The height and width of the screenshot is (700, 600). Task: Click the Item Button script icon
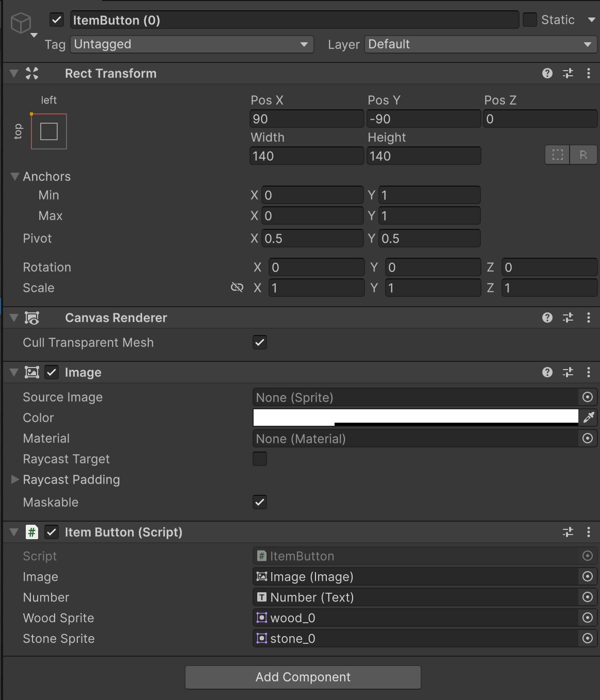tap(32, 532)
